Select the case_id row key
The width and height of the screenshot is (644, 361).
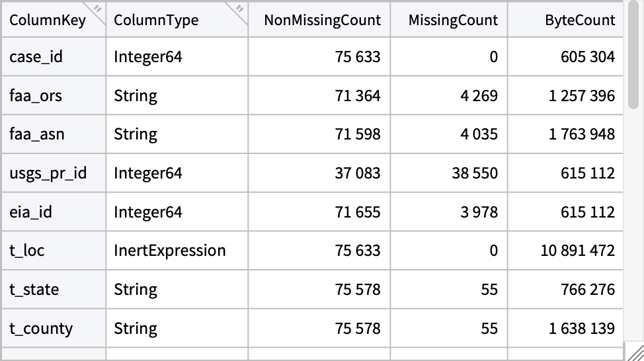pos(36,57)
